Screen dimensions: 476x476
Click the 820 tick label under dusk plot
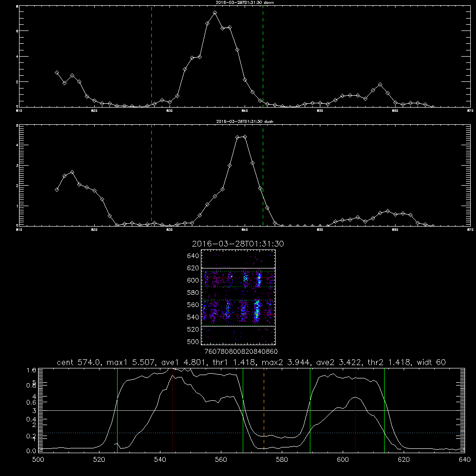pos(94,230)
